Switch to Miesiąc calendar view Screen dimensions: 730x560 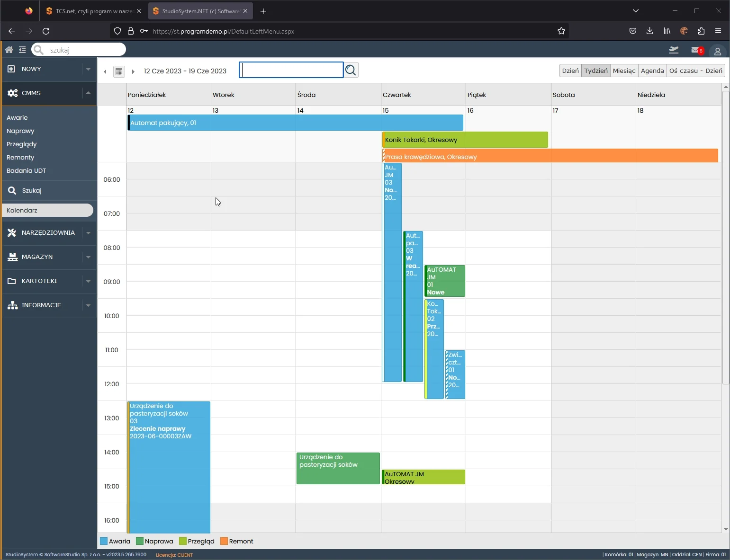624,71
